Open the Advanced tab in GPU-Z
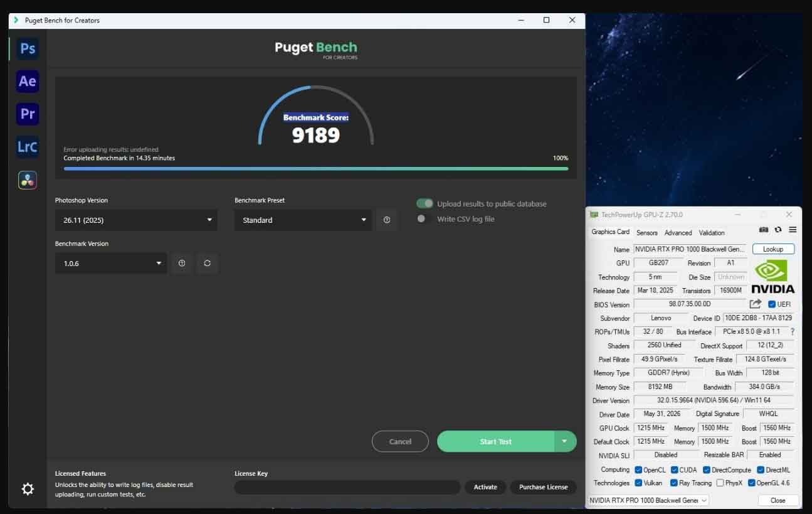812x514 pixels. (x=678, y=233)
